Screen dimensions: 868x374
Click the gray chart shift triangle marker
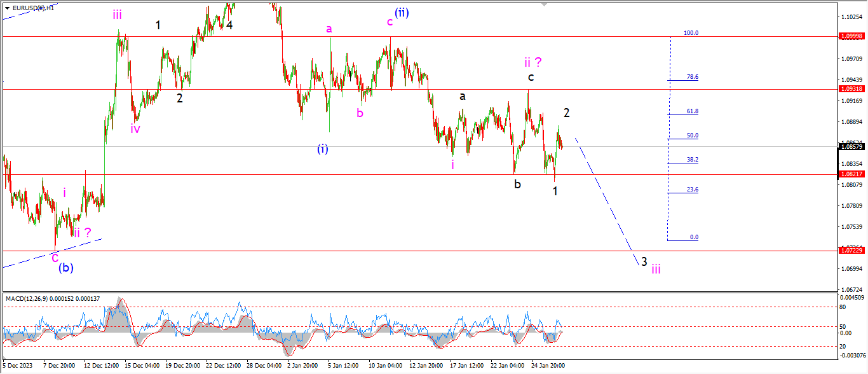point(544,4)
